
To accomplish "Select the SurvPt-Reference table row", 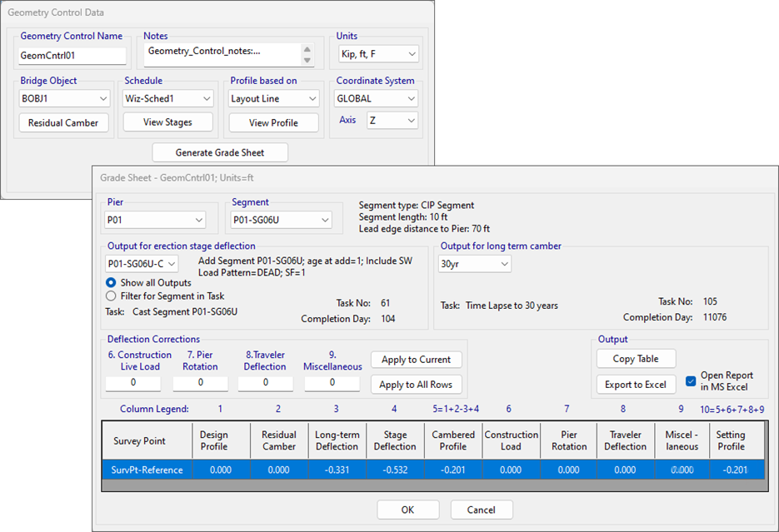I will pos(147,470).
